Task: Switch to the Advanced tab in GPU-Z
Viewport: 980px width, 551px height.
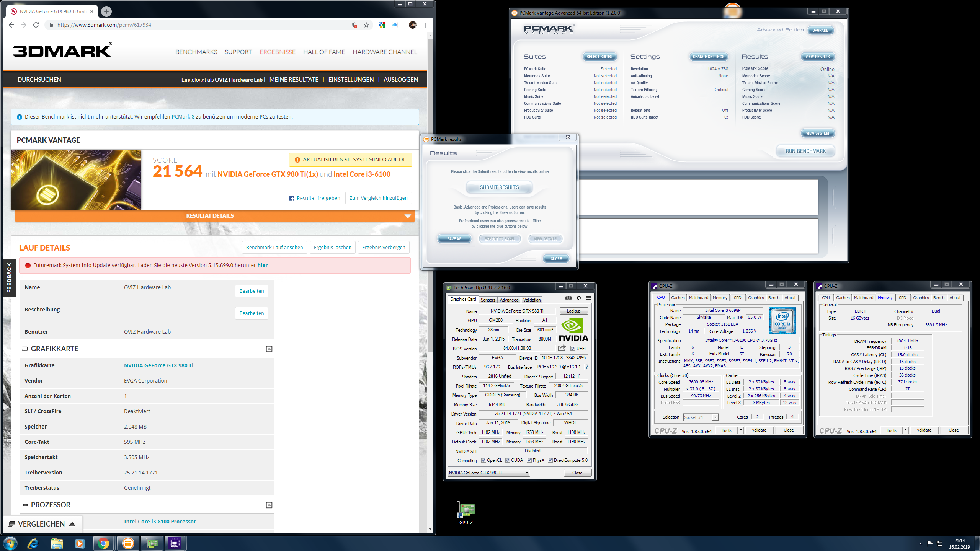Action: (509, 300)
